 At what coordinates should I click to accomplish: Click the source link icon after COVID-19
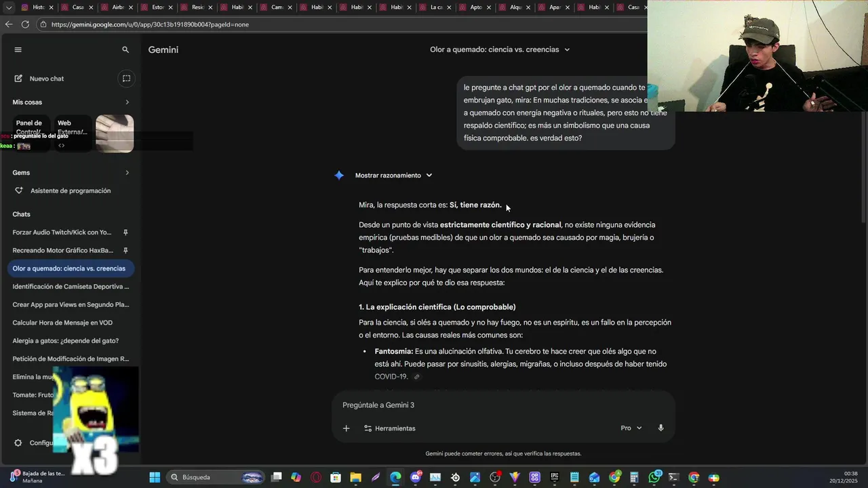(416, 377)
